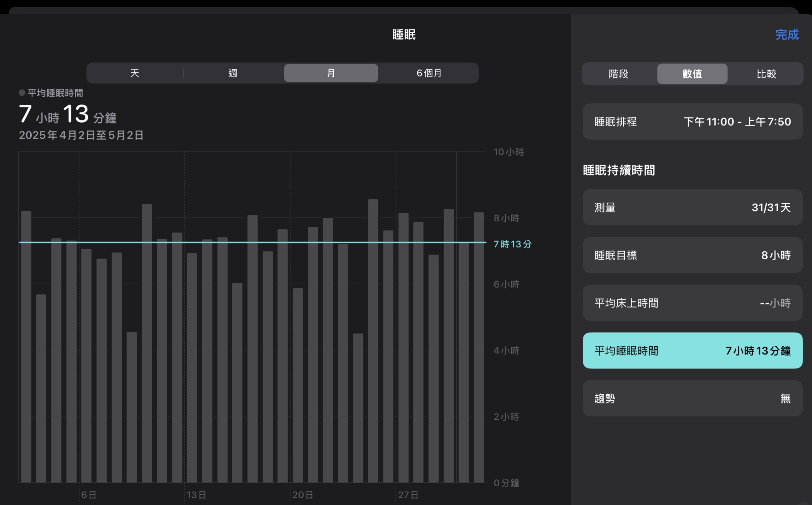Select the 趨勢 row
This screenshot has height=505, width=812.
(x=692, y=398)
